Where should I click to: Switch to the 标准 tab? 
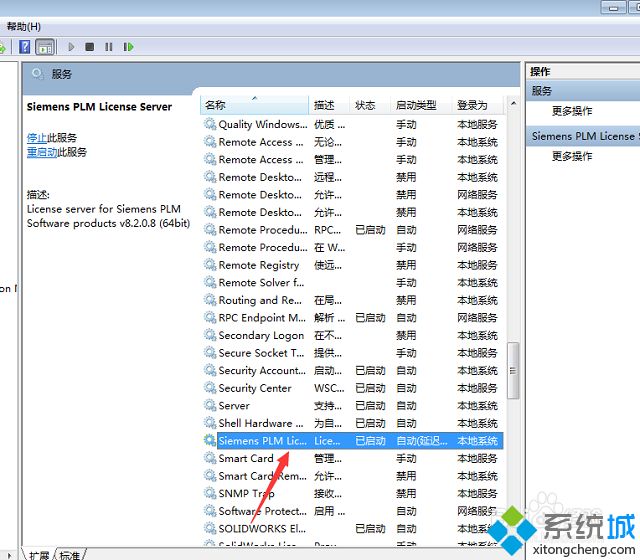(69, 555)
